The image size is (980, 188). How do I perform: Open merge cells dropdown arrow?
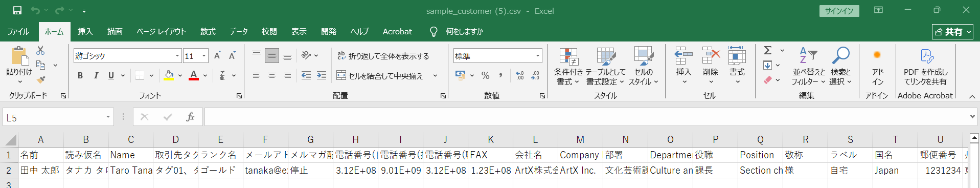click(x=435, y=76)
